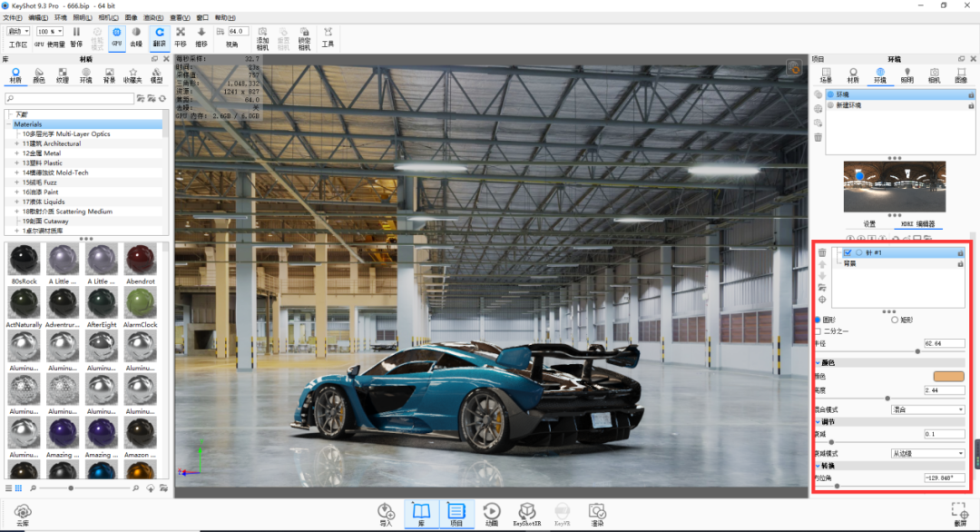Open the Cloud Library (云库) icon

[23, 515]
